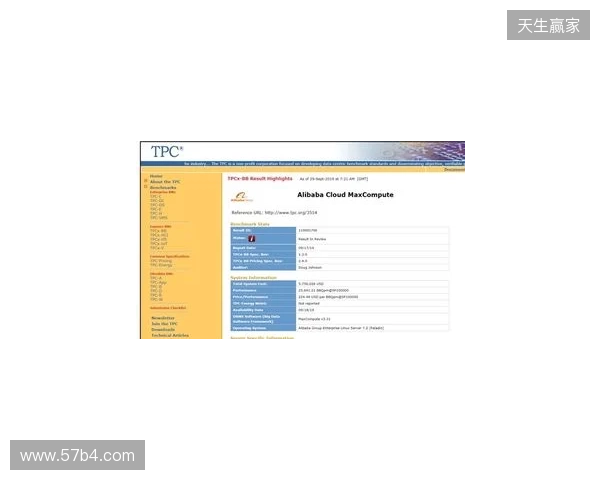Click the Reference URL tpc.org link
Image resolution: width=600 pixels, height=480 pixels.
291,212
